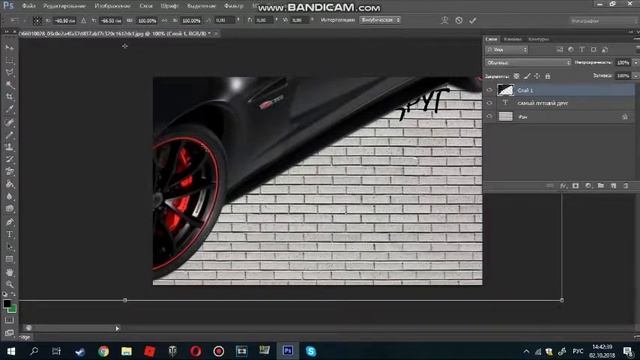Image resolution: width=640 pixels, height=360 pixels.
Task: Open workspace switcher dropdown
Action: 603,20
